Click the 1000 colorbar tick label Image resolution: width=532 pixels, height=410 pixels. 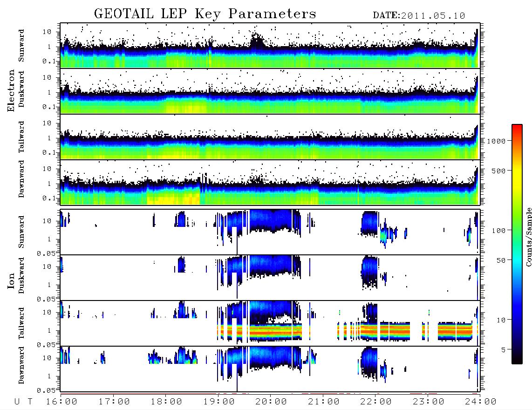pos(497,141)
